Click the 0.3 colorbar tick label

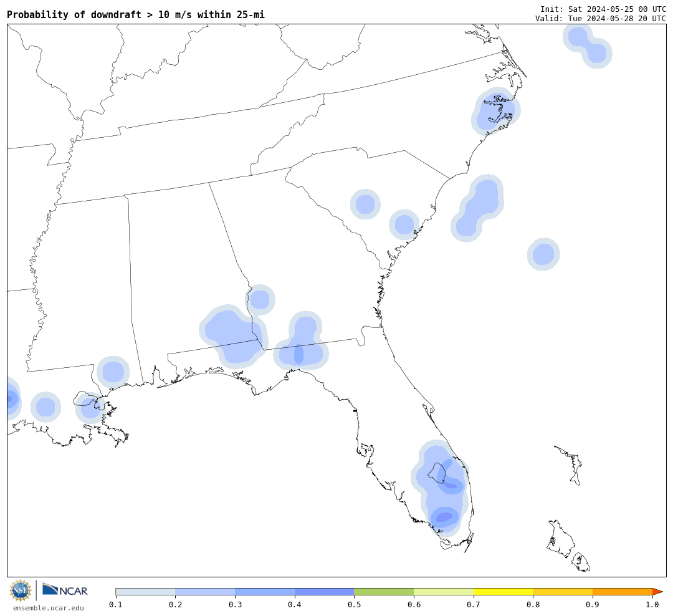pyautogui.click(x=235, y=604)
